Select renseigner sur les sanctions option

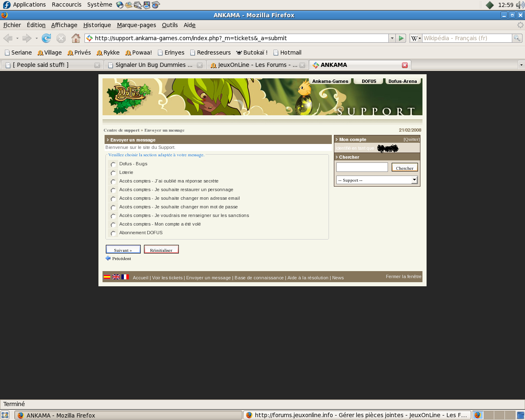click(x=113, y=216)
